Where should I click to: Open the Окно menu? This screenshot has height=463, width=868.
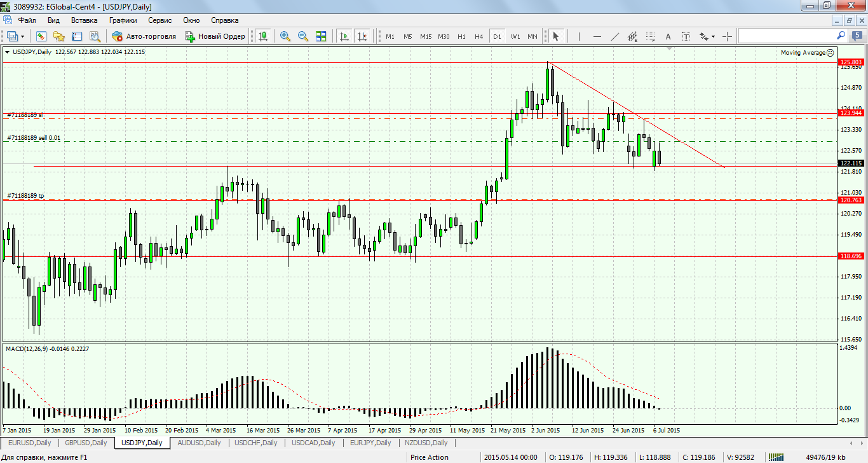(191, 20)
